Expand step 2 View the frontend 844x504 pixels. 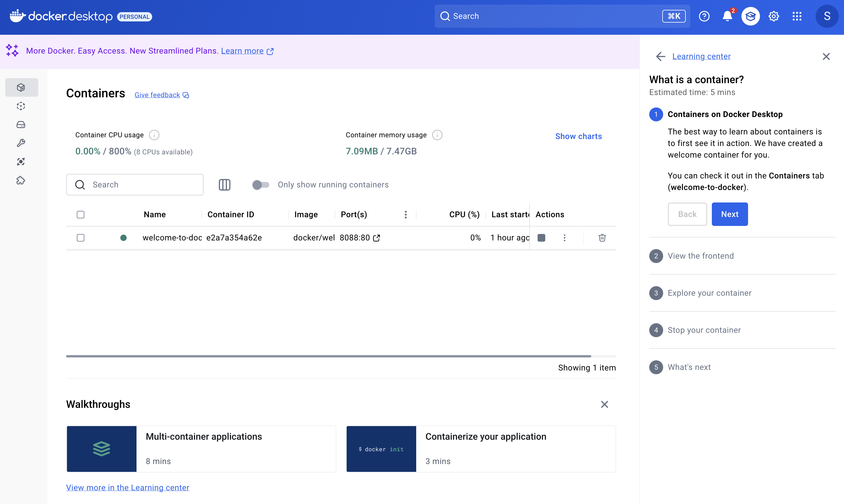pyautogui.click(x=742, y=256)
